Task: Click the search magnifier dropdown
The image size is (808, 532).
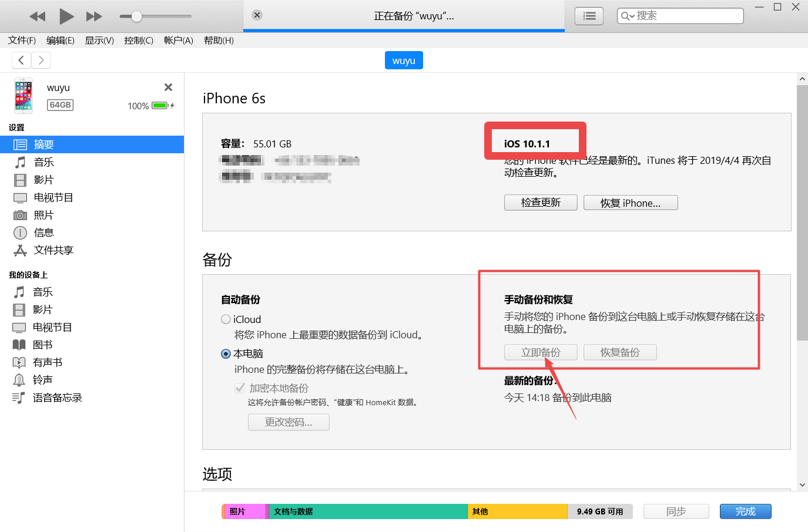Action: (x=628, y=16)
